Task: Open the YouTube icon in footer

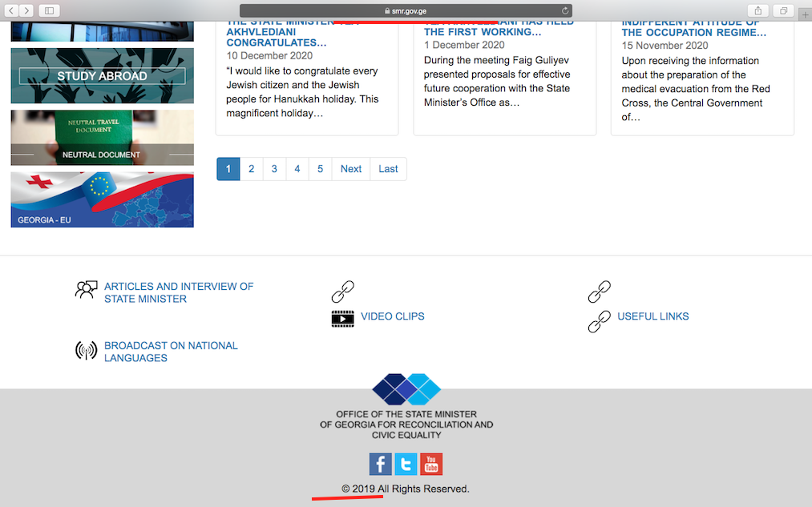Action: click(431, 464)
